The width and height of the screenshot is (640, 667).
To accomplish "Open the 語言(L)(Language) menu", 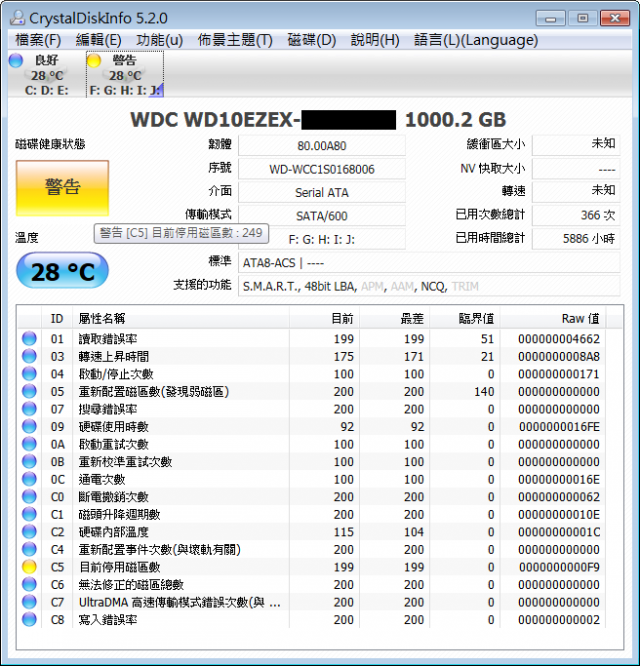I will point(476,40).
